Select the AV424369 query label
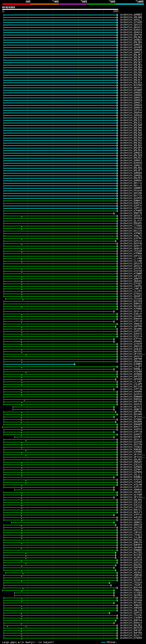The image size is (146, 644). [x=8, y=7]
